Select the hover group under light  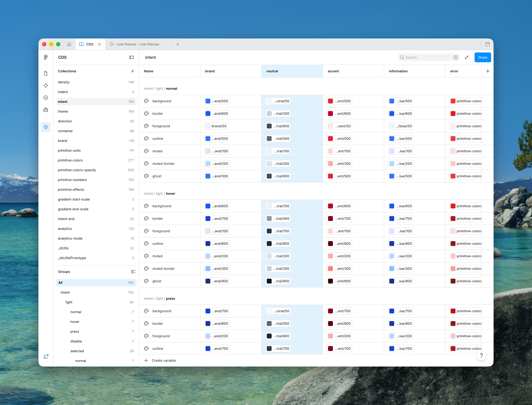(96, 322)
